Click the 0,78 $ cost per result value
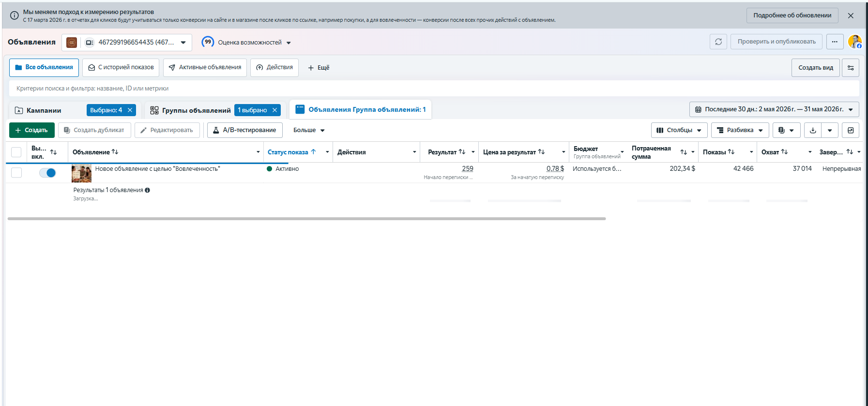This screenshot has width=868, height=406. 555,169
